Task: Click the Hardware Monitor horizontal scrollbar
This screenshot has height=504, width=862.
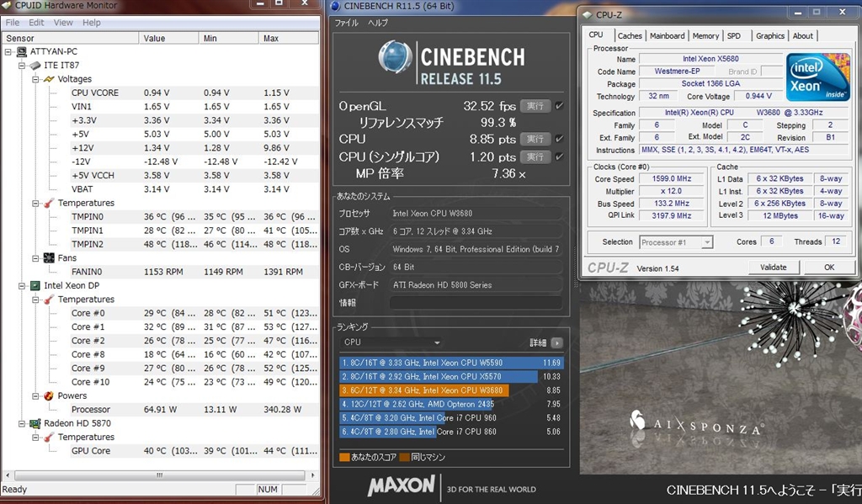Action: (x=158, y=475)
